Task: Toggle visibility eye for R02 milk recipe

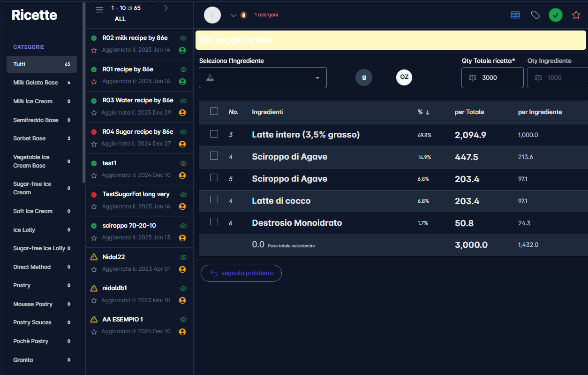Action: pyautogui.click(x=183, y=38)
